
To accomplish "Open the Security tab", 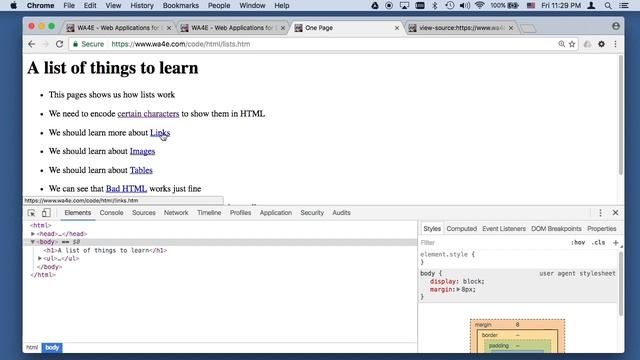I will pos(312,213).
